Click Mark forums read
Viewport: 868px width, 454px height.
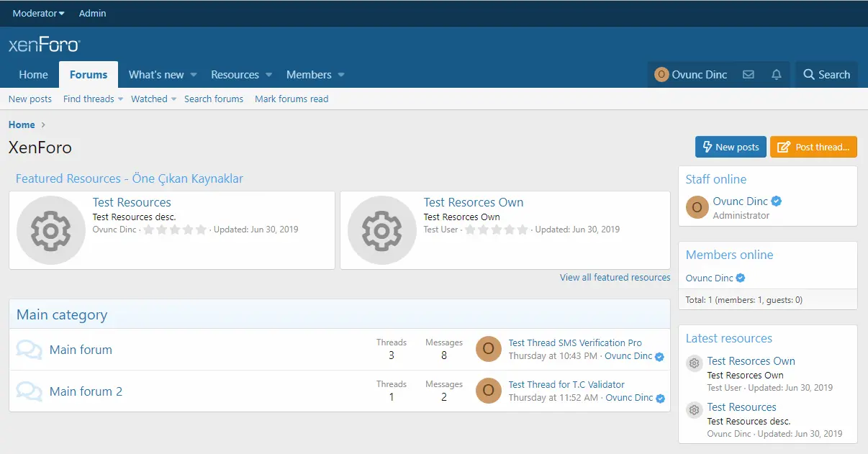click(291, 99)
